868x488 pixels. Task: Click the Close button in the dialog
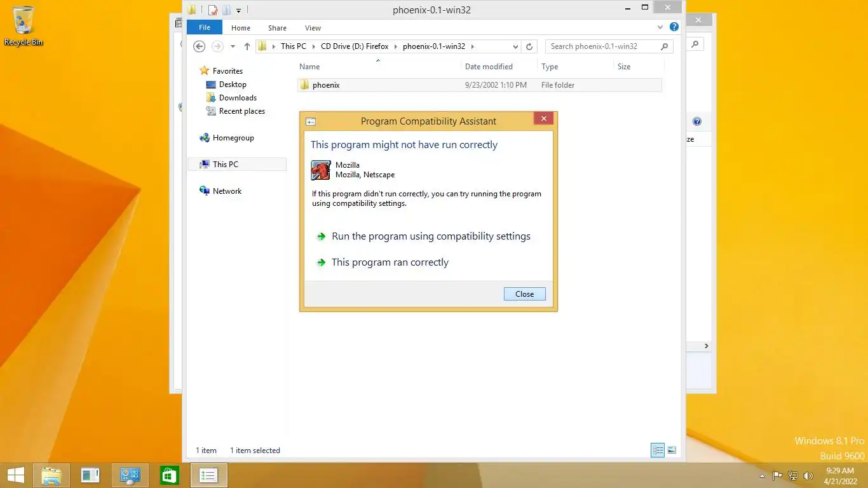pyautogui.click(x=524, y=294)
